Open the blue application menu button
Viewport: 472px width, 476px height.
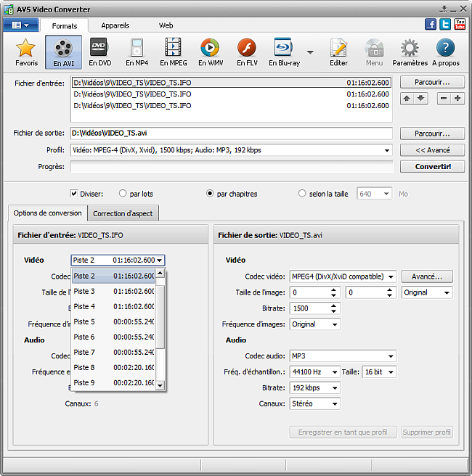click(20, 25)
